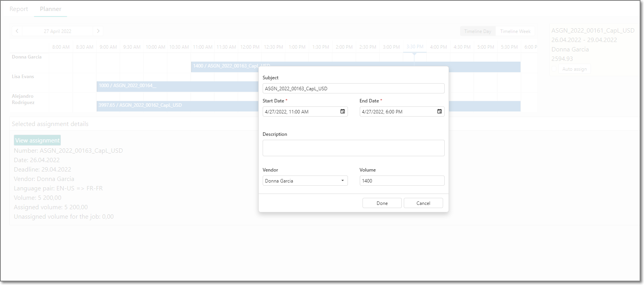Click the Deadline: 29.04.2022 line
644x285 pixels.
[x=42, y=170]
